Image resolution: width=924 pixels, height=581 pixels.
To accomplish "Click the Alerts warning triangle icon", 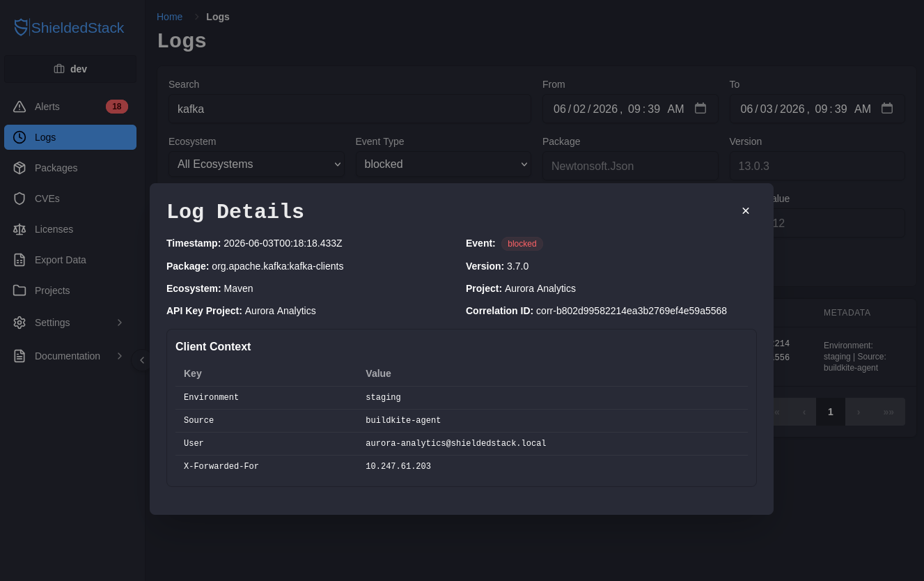I will (x=19, y=107).
